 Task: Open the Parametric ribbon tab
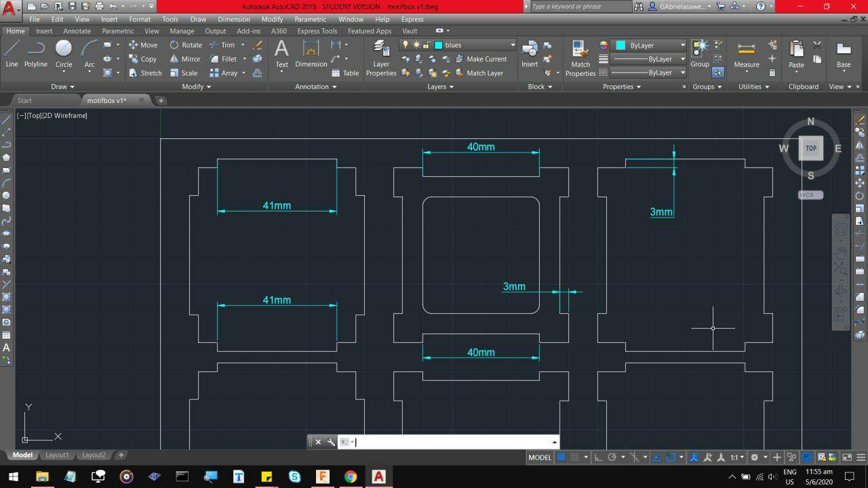coord(118,31)
